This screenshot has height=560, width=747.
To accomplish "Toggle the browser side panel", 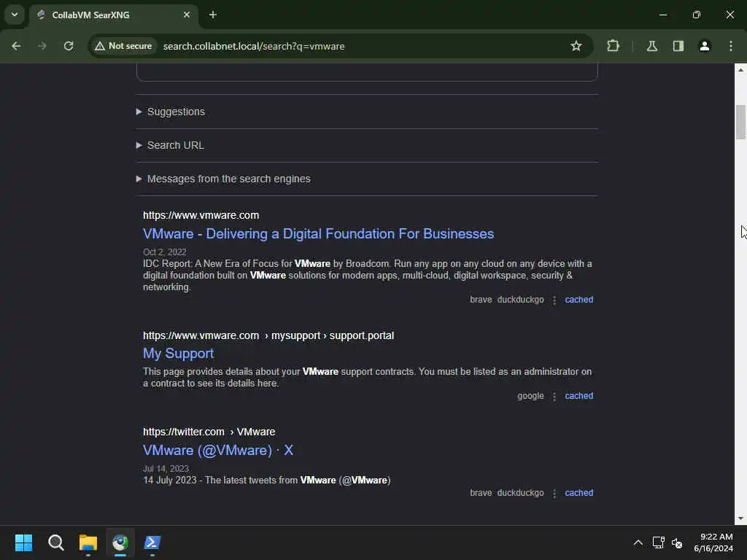I will 678,46.
